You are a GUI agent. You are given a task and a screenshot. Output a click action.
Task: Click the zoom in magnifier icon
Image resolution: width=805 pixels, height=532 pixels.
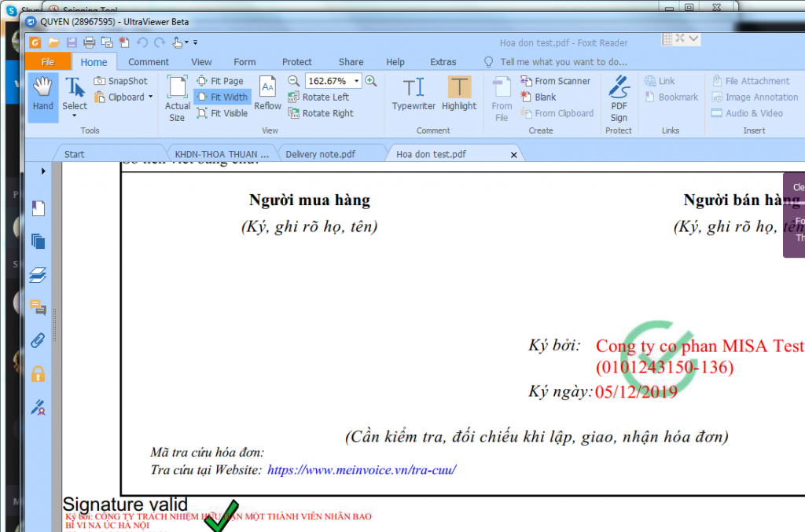(371, 81)
